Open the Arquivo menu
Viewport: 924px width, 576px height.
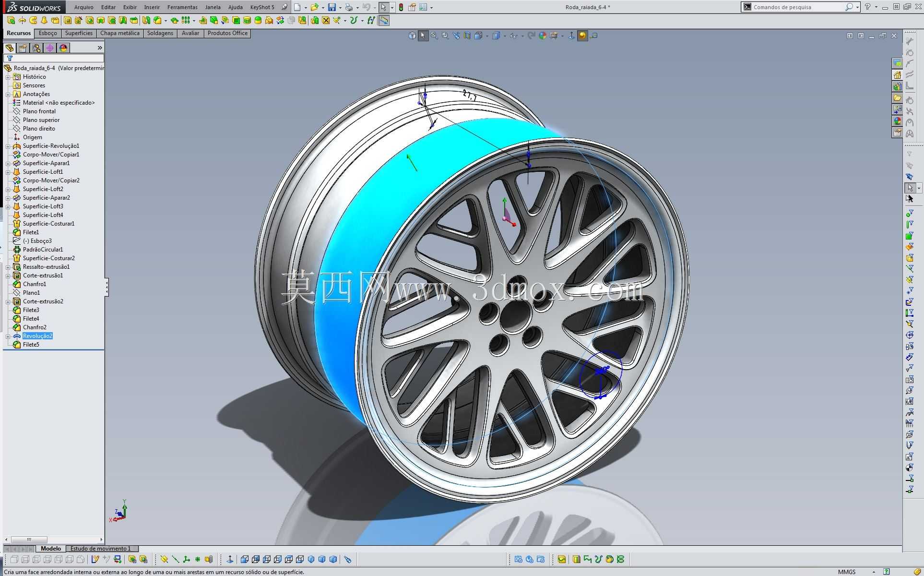click(x=84, y=7)
